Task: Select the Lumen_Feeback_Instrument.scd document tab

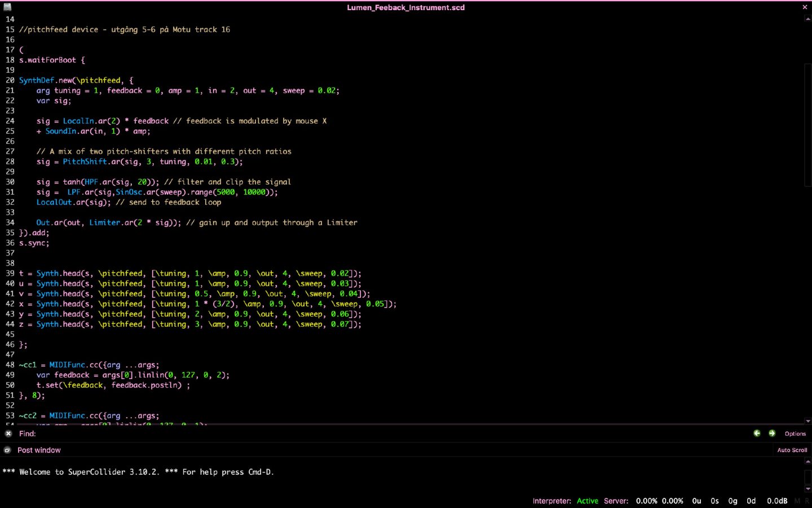Action: [x=406, y=7]
